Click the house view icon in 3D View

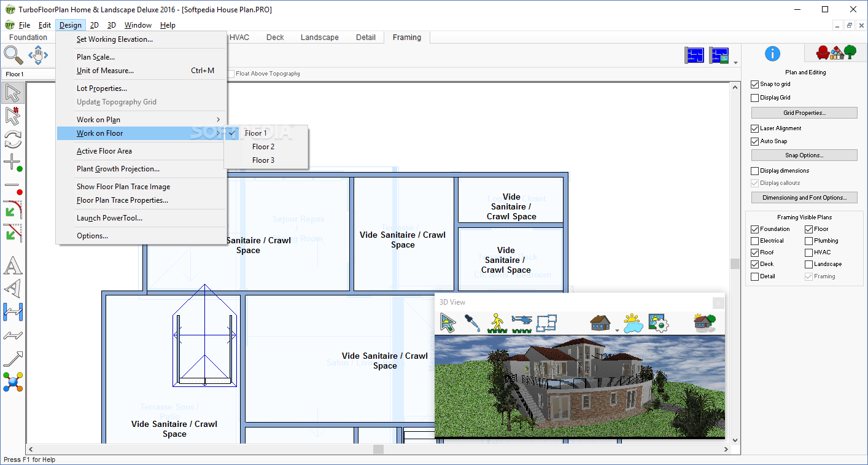[600, 322]
